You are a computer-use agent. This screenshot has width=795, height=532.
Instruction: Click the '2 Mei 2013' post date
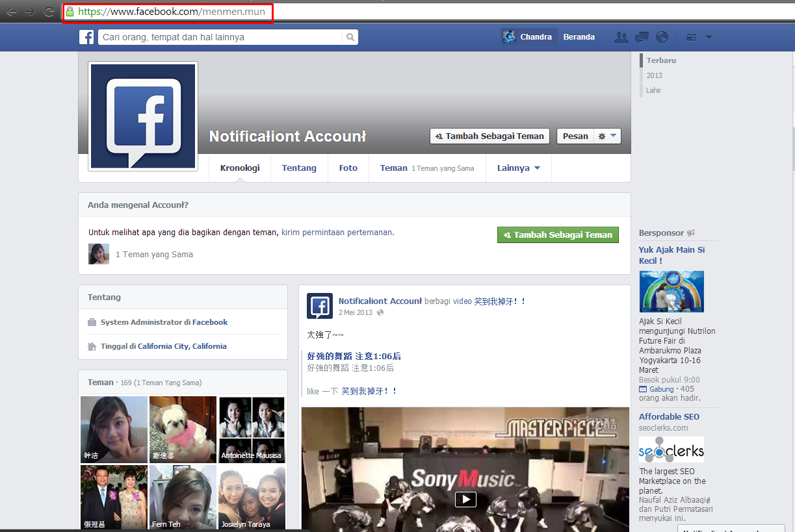click(356, 312)
